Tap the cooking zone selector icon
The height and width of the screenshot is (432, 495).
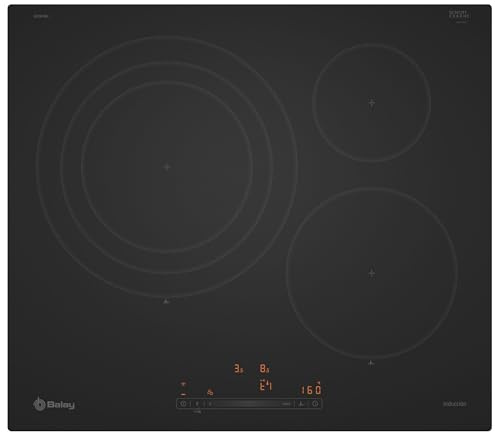tap(301, 404)
